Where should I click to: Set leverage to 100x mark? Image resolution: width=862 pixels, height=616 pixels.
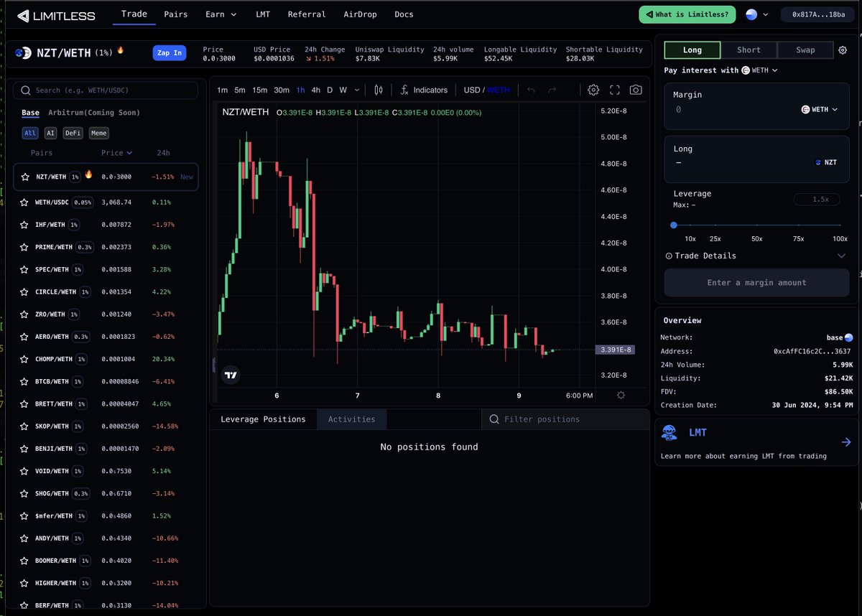click(x=840, y=238)
